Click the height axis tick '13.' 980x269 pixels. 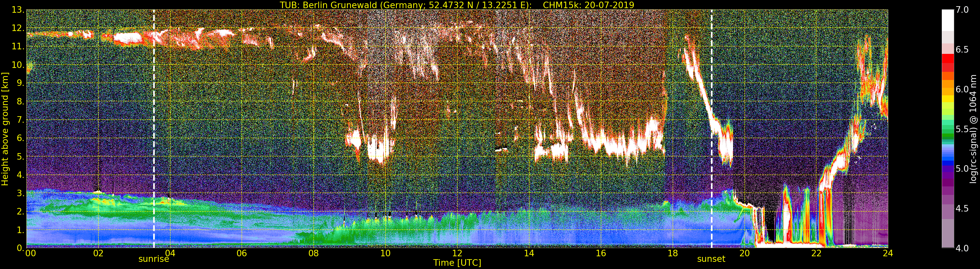pyautogui.click(x=18, y=10)
